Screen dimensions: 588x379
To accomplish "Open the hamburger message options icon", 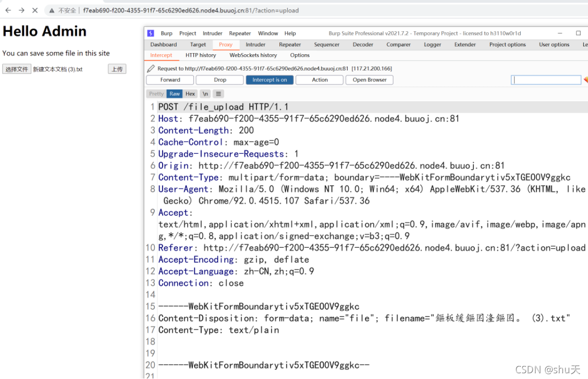I will 218,94.
